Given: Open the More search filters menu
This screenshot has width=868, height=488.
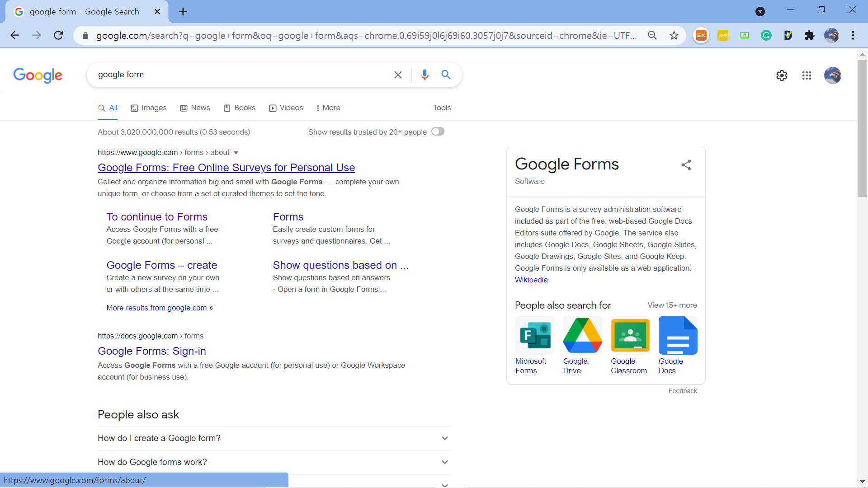Looking at the screenshot, I should click(328, 108).
